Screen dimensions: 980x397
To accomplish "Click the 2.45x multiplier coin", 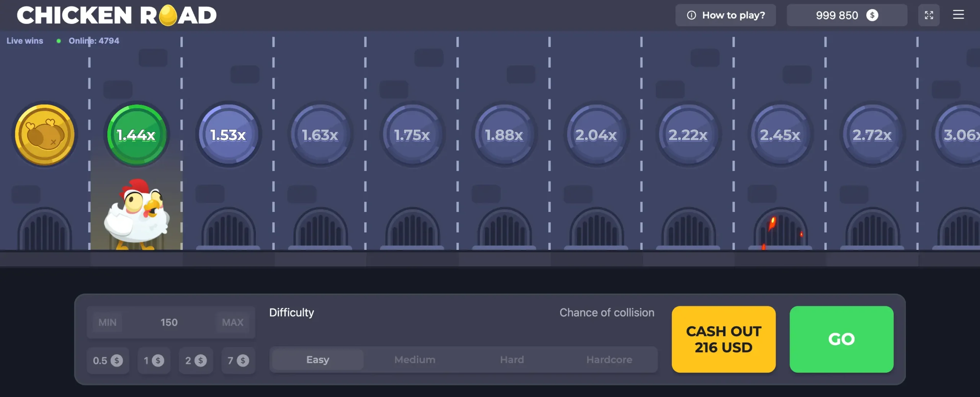I will point(780,135).
